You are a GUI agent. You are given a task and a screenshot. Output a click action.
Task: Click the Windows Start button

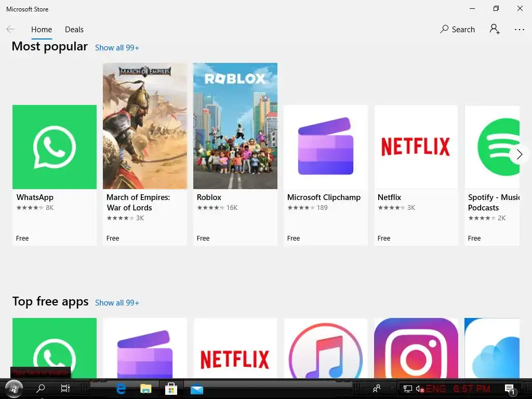(x=14, y=389)
